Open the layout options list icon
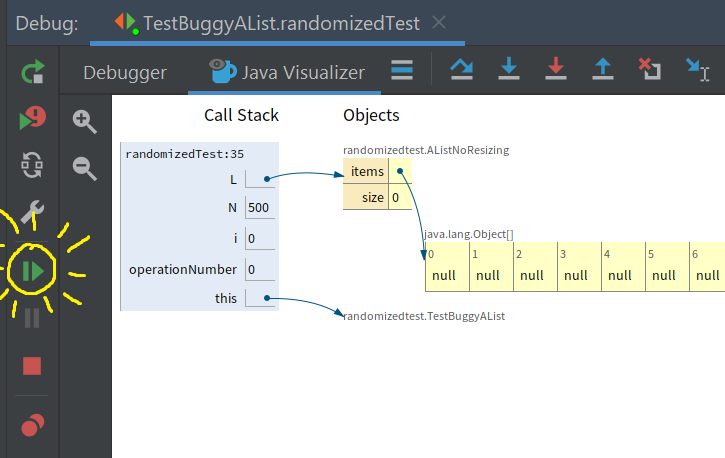The height and width of the screenshot is (458, 725). [x=402, y=70]
